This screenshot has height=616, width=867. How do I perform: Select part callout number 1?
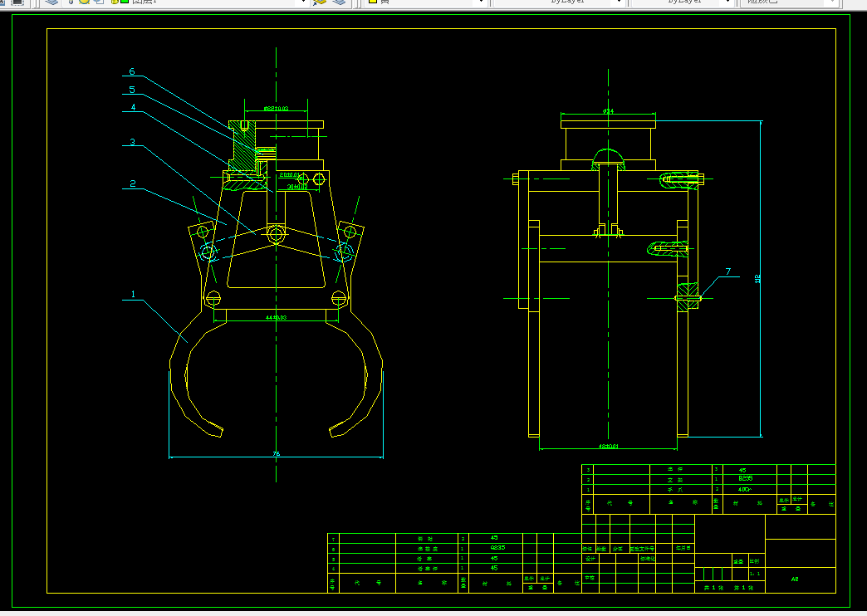pos(133,294)
